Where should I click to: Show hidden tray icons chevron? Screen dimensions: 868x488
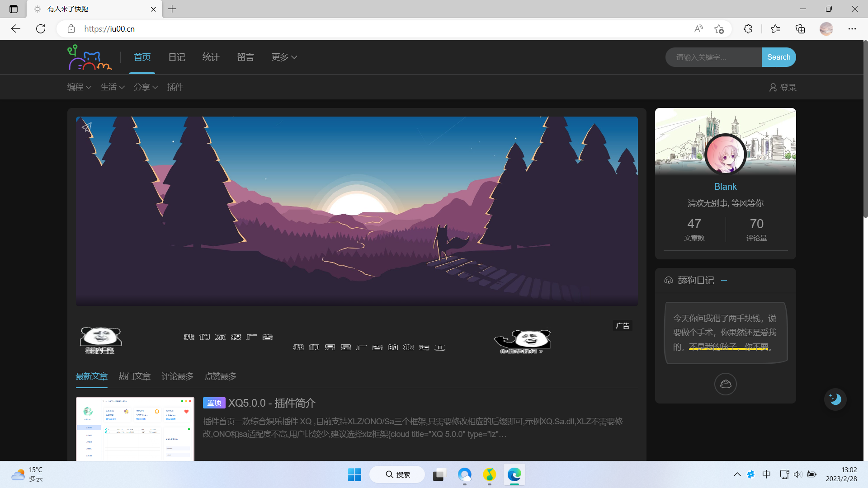[x=737, y=474]
